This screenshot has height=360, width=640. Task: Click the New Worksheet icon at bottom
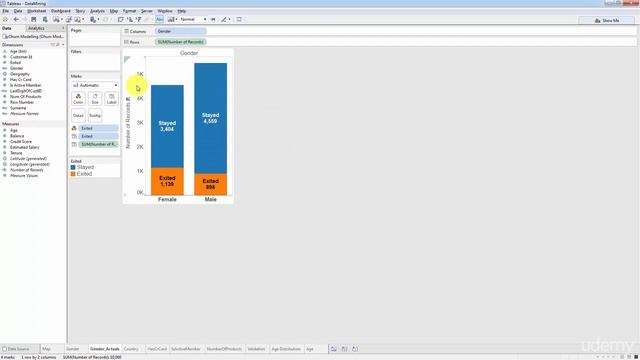point(334,349)
